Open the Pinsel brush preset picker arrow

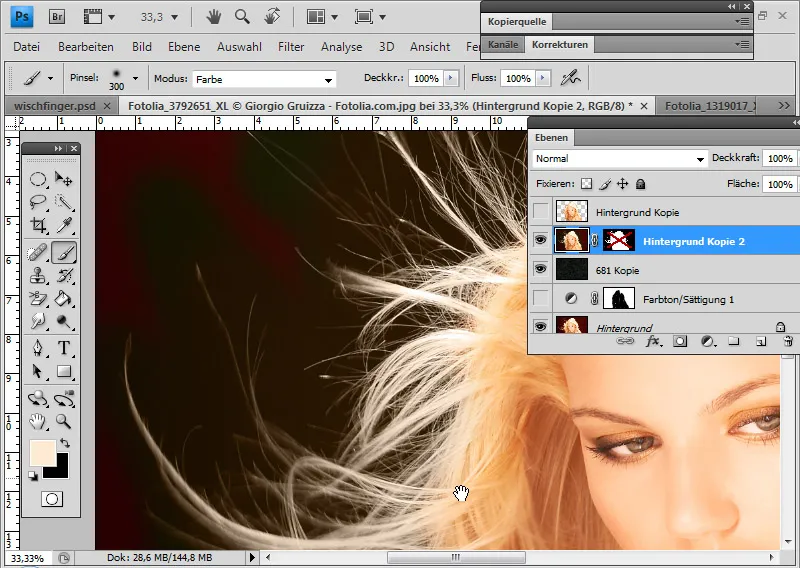click(x=135, y=79)
